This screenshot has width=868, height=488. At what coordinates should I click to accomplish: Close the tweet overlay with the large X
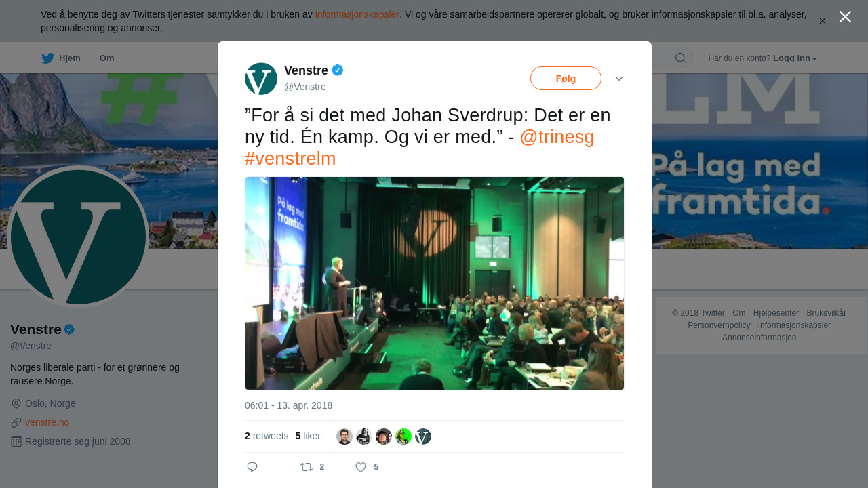(845, 16)
